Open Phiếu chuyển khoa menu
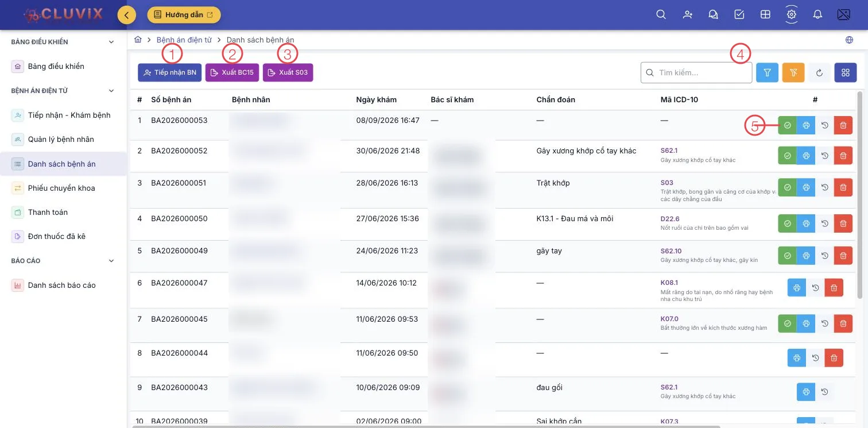 pyautogui.click(x=63, y=188)
